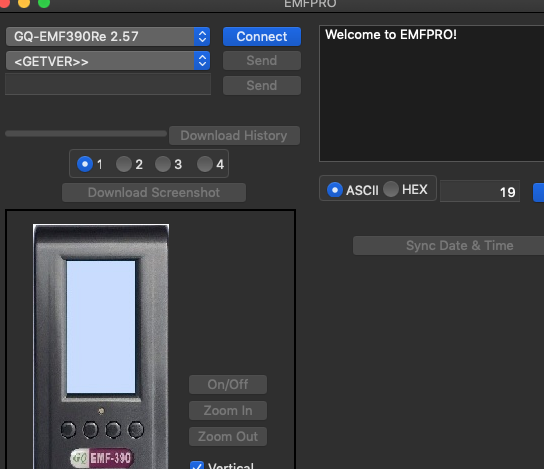Toggle the Vertical checkbox
The image size is (544, 469).
pyautogui.click(x=197, y=466)
